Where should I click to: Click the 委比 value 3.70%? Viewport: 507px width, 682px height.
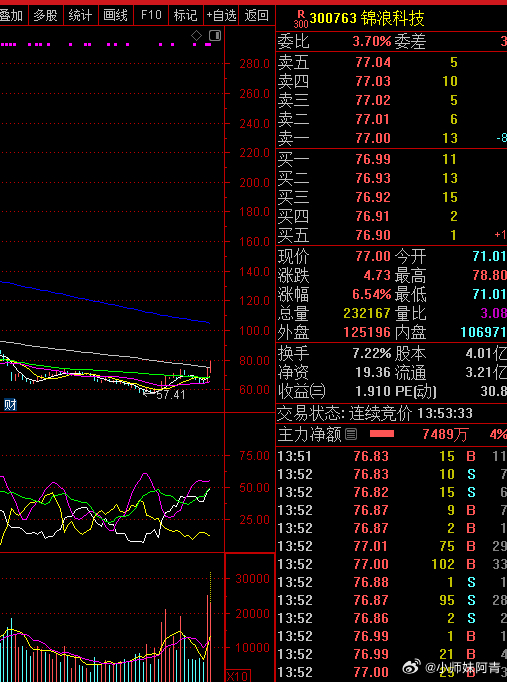pyautogui.click(x=372, y=42)
